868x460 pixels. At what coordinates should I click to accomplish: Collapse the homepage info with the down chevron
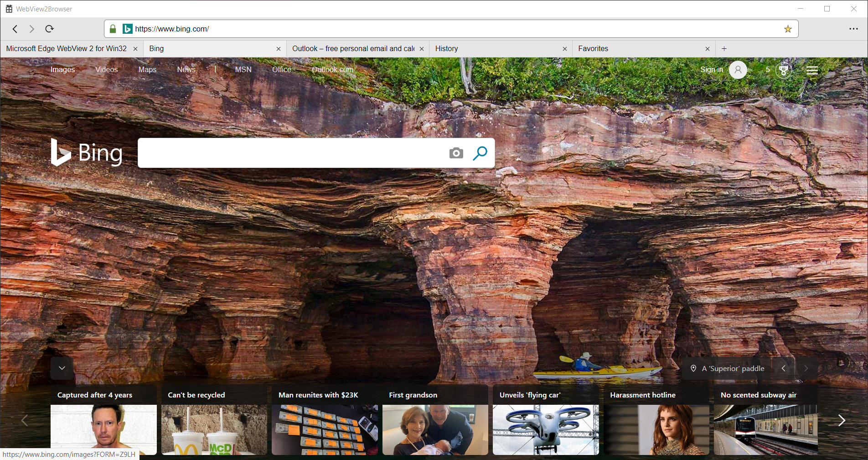point(62,368)
